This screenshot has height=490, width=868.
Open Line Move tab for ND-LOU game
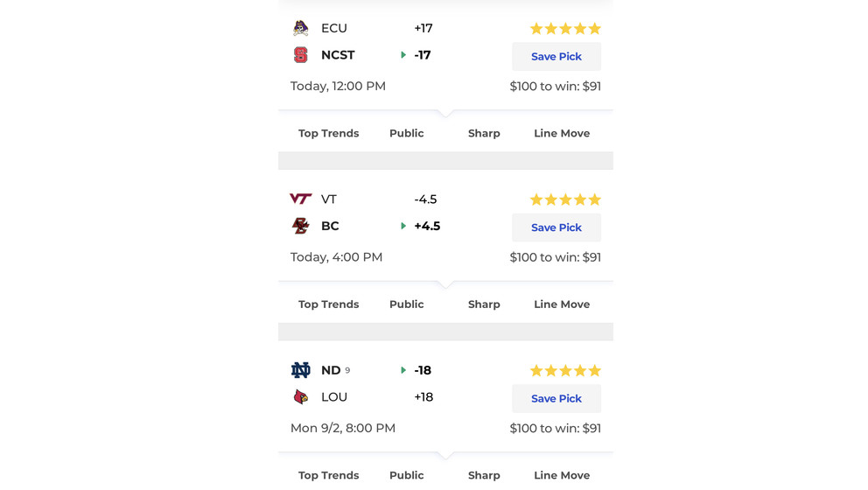(562, 476)
